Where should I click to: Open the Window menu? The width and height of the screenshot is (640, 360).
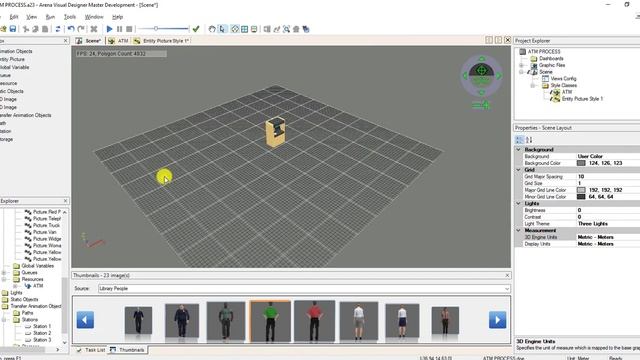click(94, 17)
